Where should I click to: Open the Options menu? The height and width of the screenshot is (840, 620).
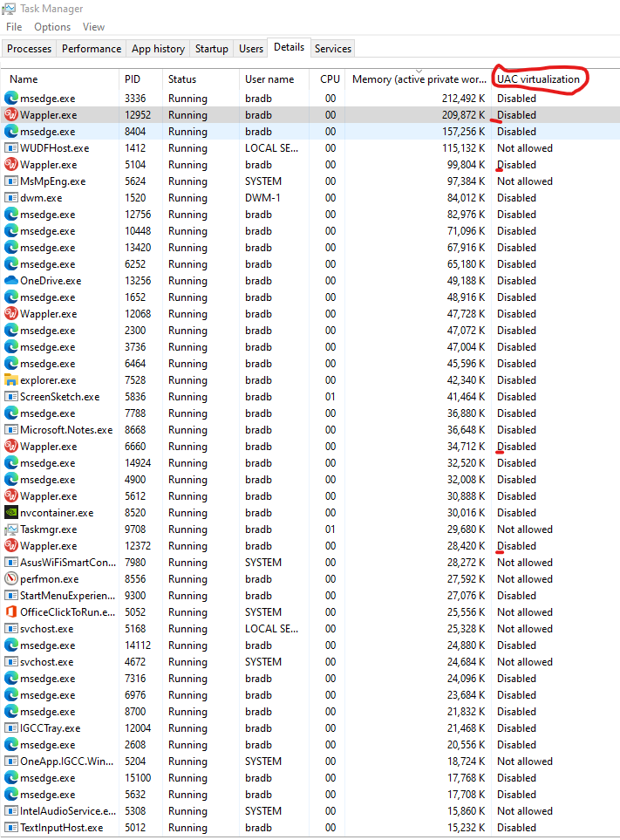(x=52, y=27)
